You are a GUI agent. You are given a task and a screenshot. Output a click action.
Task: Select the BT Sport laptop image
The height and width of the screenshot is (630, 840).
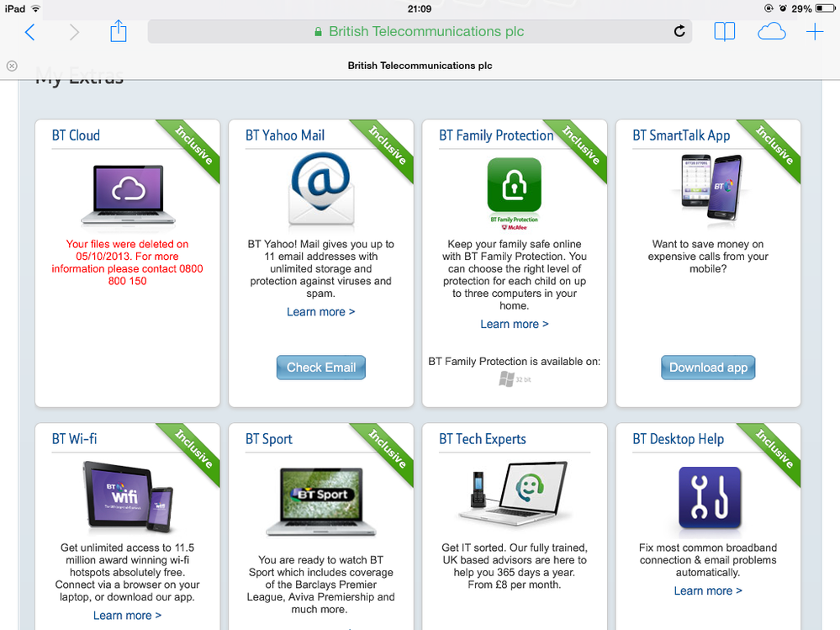[x=321, y=501]
